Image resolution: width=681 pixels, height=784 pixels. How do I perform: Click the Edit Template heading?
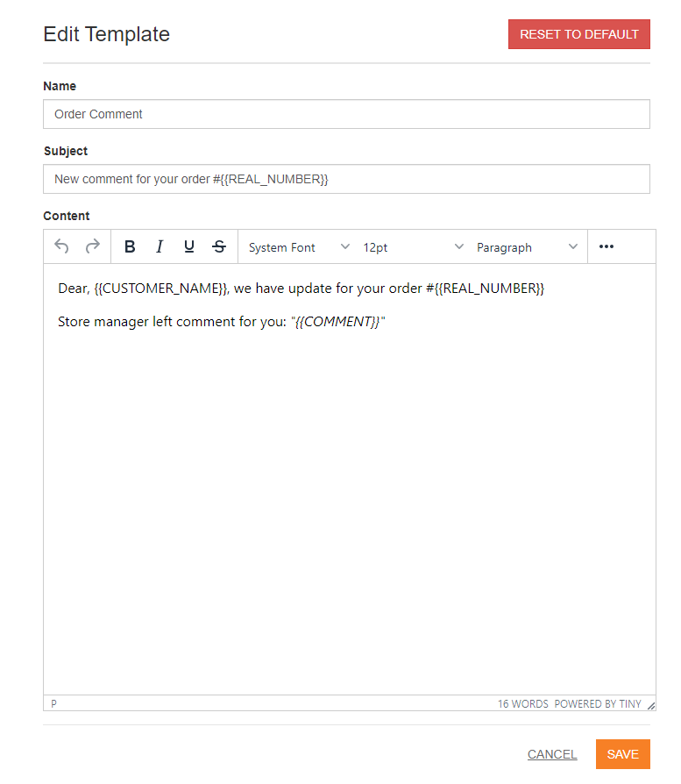[x=106, y=34]
